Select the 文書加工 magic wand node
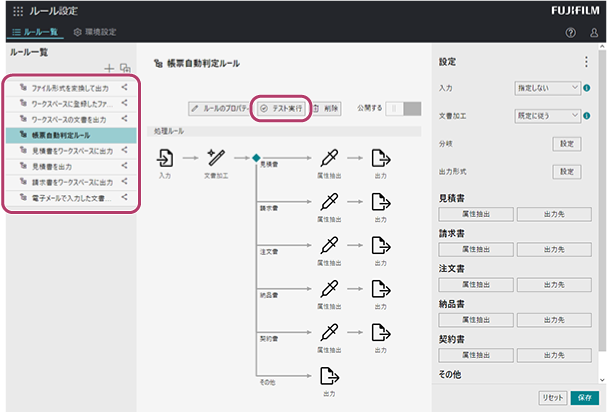Image resolution: width=607 pixels, height=413 pixels. [216, 158]
